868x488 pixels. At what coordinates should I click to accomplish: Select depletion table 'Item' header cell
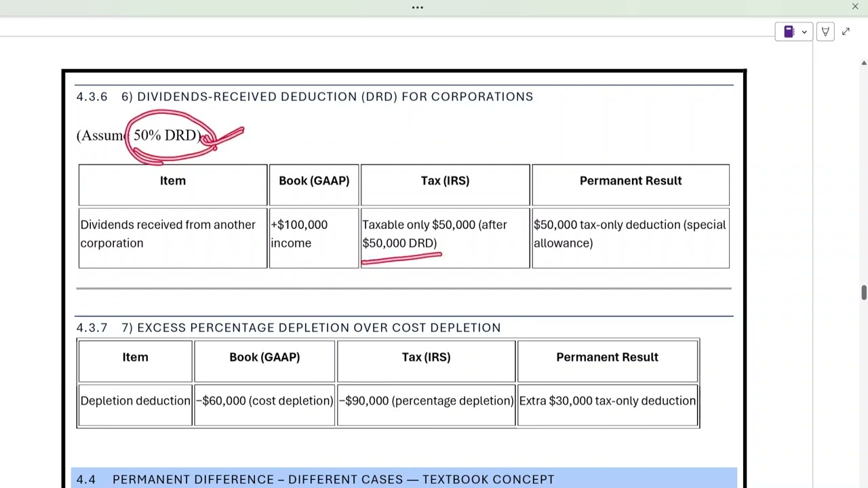[x=135, y=361]
